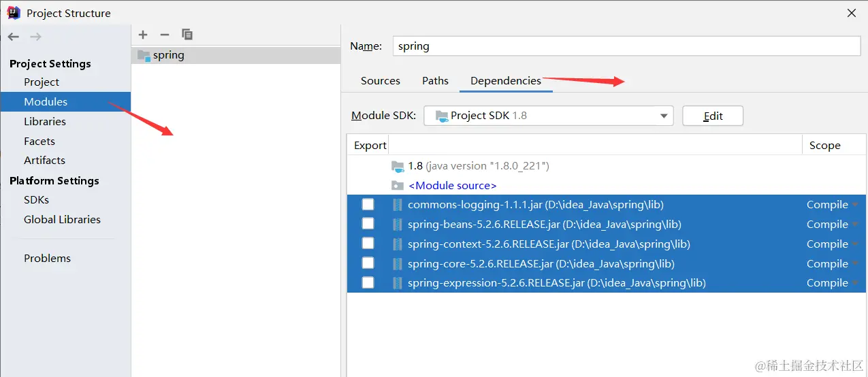Enable export for spring-expression-5.2.6.RELEASE.jar
Screen dimensions: 868x377
(x=368, y=282)
